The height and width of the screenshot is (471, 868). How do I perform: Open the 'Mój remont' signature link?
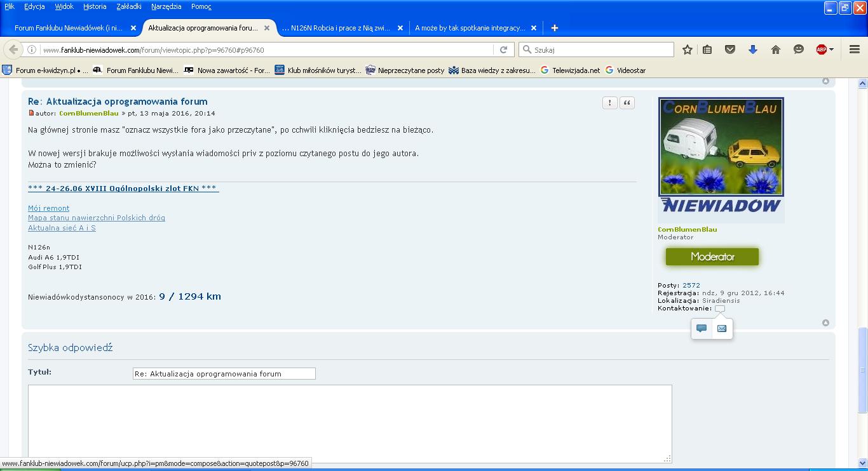point(48,208)
